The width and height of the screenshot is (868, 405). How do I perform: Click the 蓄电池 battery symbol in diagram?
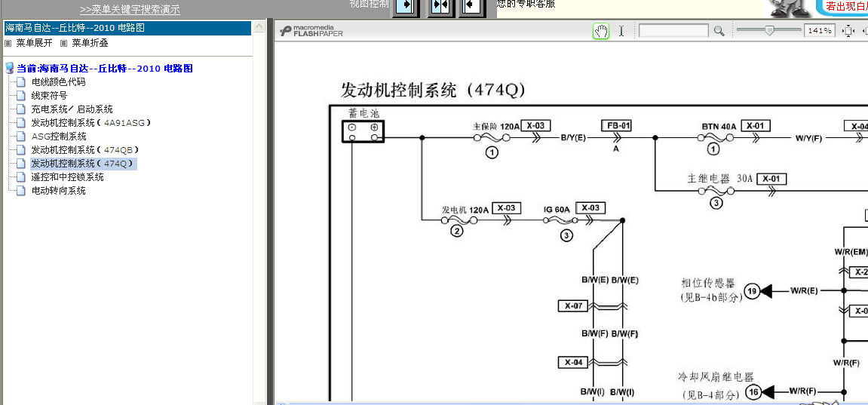pyautogui.click(x=363, y=132)
